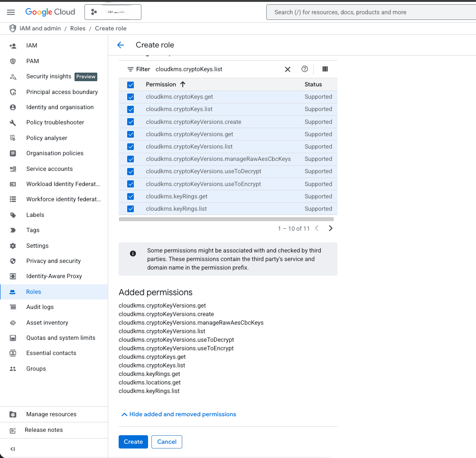Open the navigation hamburger menu

[10, 12]
